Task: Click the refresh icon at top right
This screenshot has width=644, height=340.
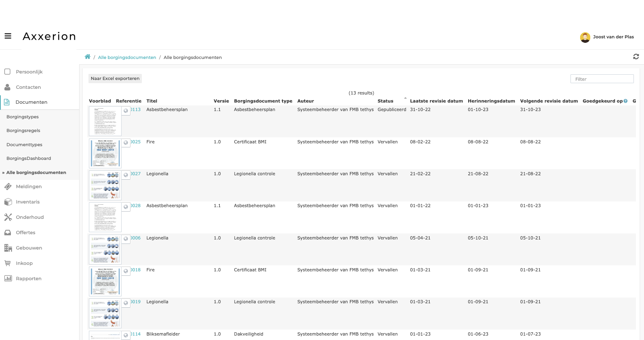Action: click(x=636, y=57)
